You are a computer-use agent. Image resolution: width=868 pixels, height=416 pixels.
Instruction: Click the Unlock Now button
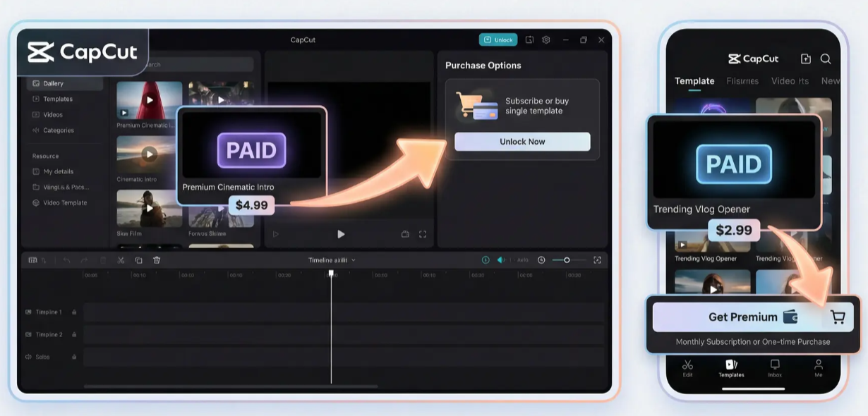(522, 142)
